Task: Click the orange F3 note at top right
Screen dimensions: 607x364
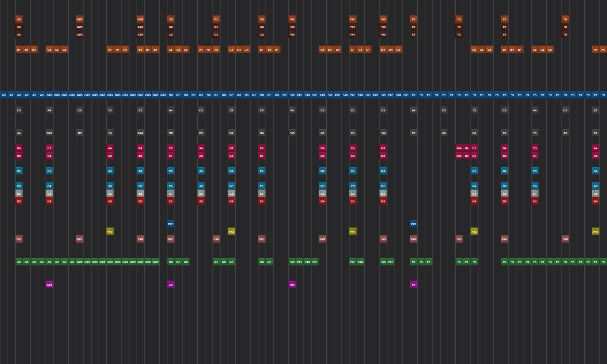Action: pos(565,19)
